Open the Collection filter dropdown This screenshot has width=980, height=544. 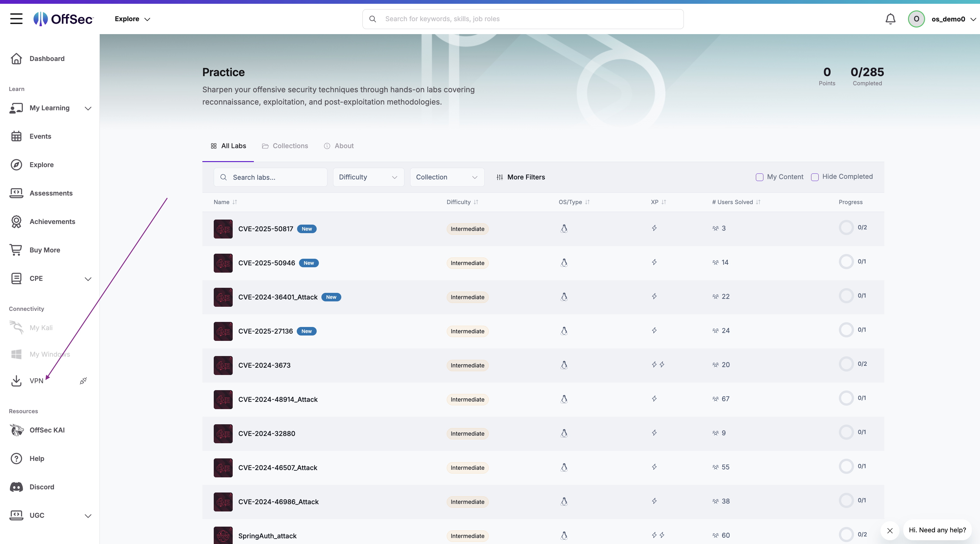[x=447, y=178]
